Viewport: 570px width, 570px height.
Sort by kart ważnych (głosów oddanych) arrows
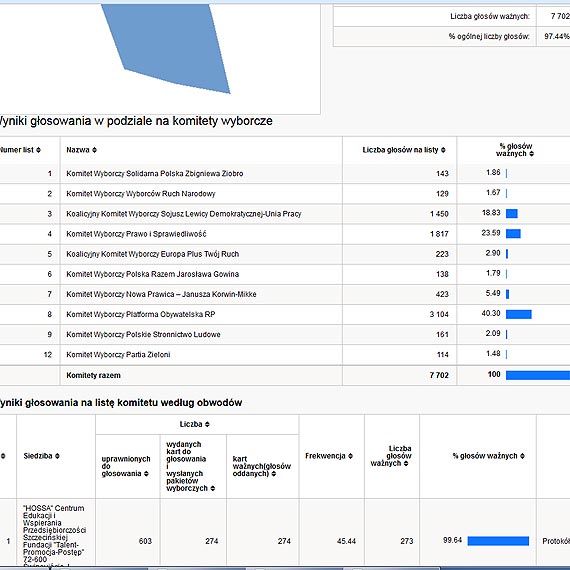tap(273, 474)
